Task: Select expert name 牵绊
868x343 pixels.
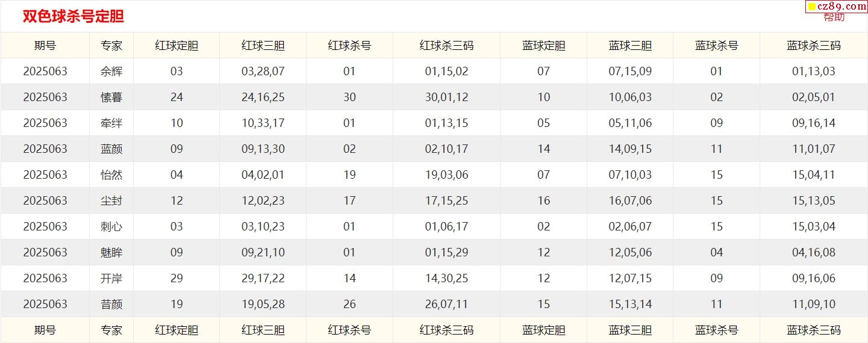Action: (111, 123)
